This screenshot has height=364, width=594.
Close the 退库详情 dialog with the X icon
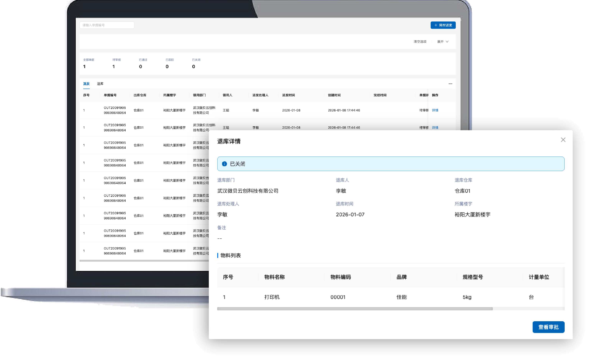563,140
